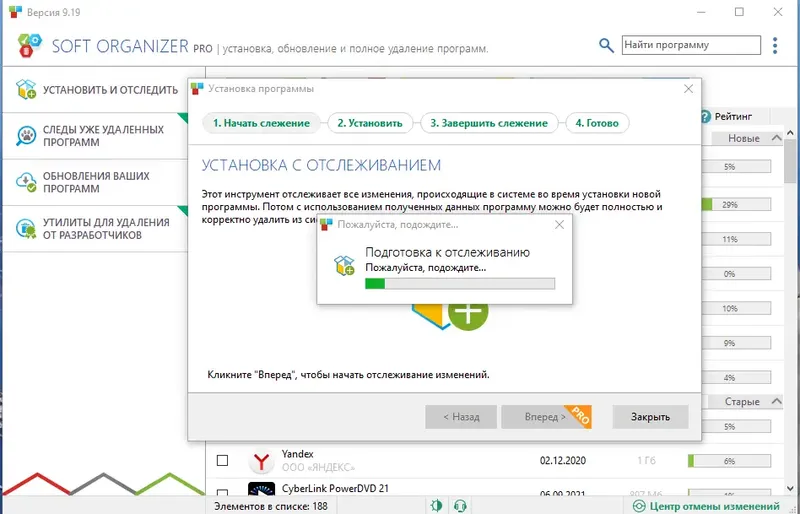Screen dimensions: 800x514
Task: Click the Назад button
Action: pyautogui.click(x=461, y=417)
